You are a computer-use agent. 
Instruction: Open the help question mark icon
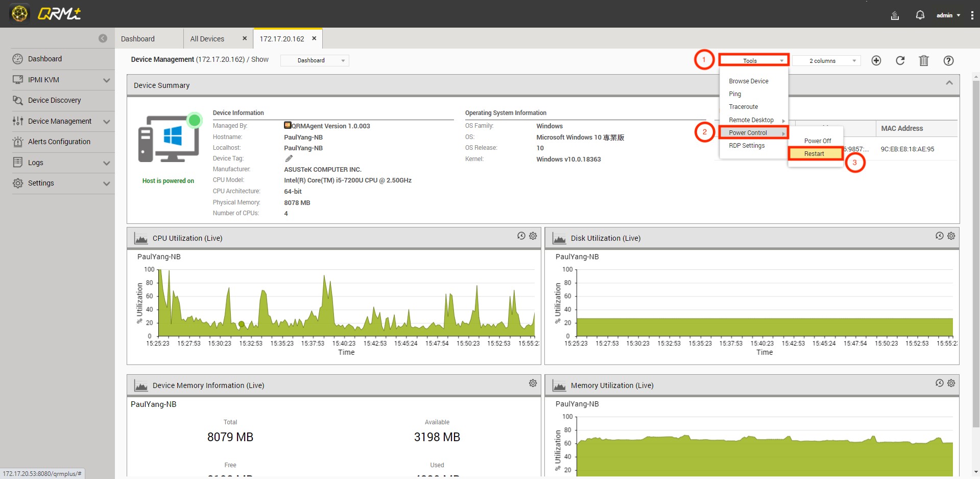(948, 61)
